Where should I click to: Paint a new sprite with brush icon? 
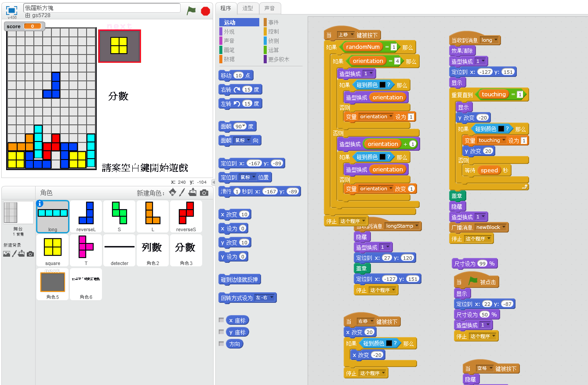pyautogui.click(x=182, y=192)
